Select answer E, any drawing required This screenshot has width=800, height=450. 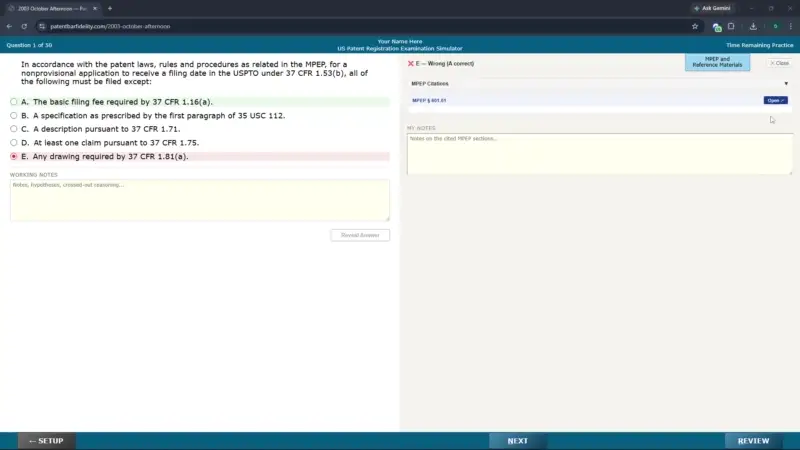[14, 156]
